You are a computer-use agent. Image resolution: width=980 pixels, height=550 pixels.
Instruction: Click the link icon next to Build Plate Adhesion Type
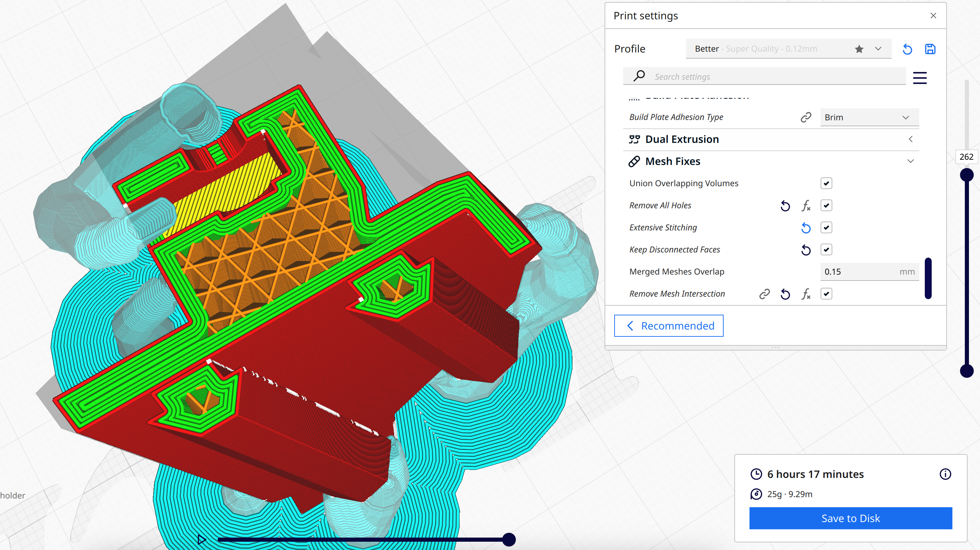(x=805, y=117)
